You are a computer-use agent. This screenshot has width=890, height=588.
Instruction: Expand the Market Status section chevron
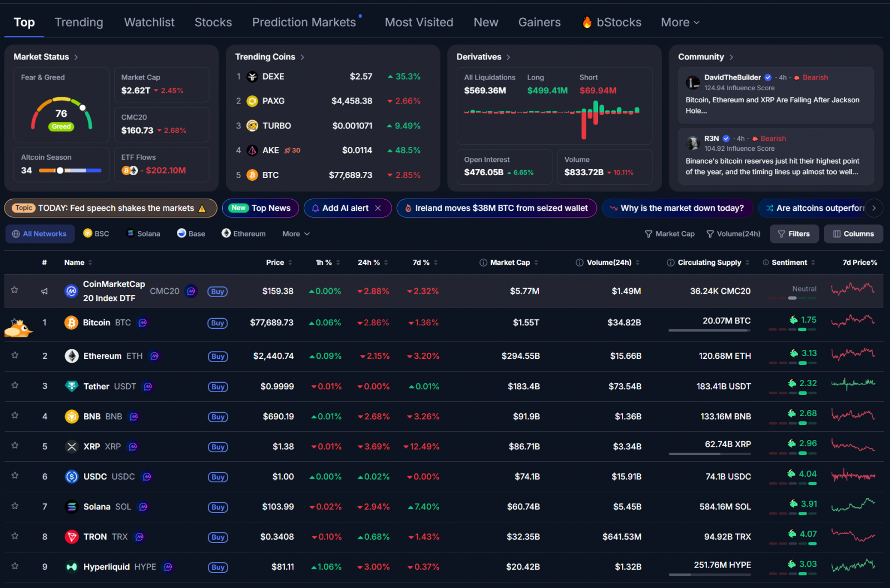click(x=76, y=57)
